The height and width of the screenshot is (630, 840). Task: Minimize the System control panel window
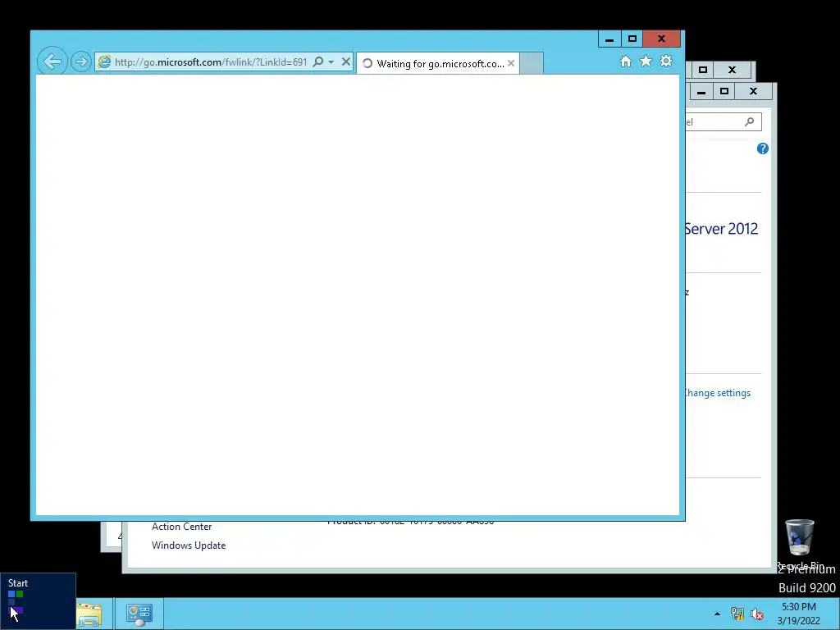coord(701,92)
